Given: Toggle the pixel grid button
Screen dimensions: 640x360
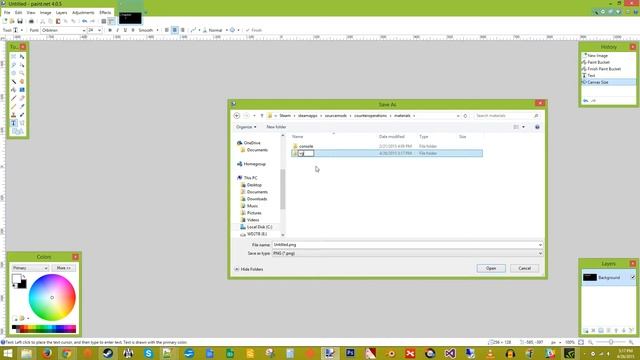Looking at the screenshot, I should pos(104,21).
